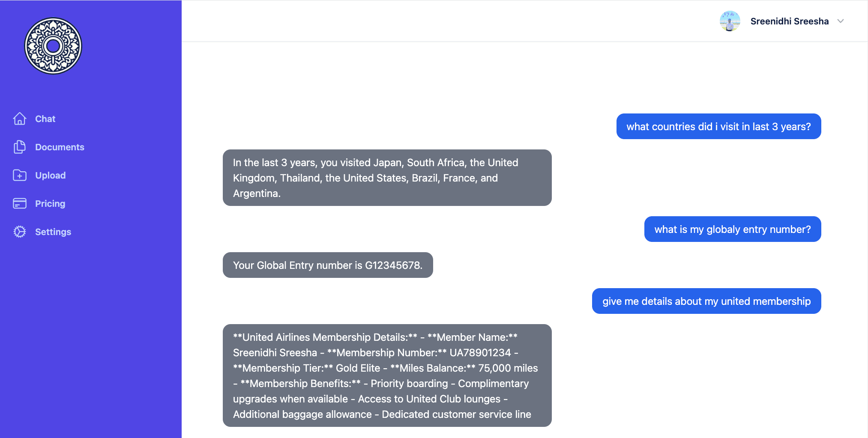The image size is (868, 438).
Task: Click the United Airlines Membership Details response
Action: pos(387,375)
